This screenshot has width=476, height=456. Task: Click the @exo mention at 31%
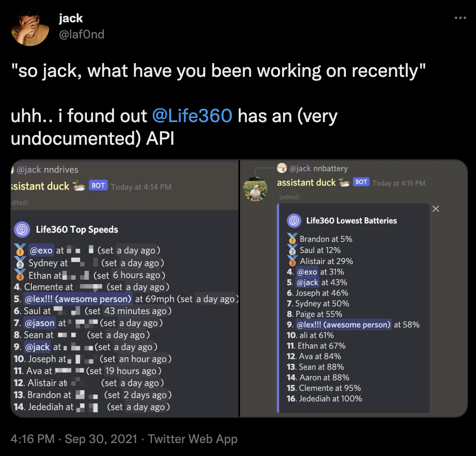pos(307,272)
